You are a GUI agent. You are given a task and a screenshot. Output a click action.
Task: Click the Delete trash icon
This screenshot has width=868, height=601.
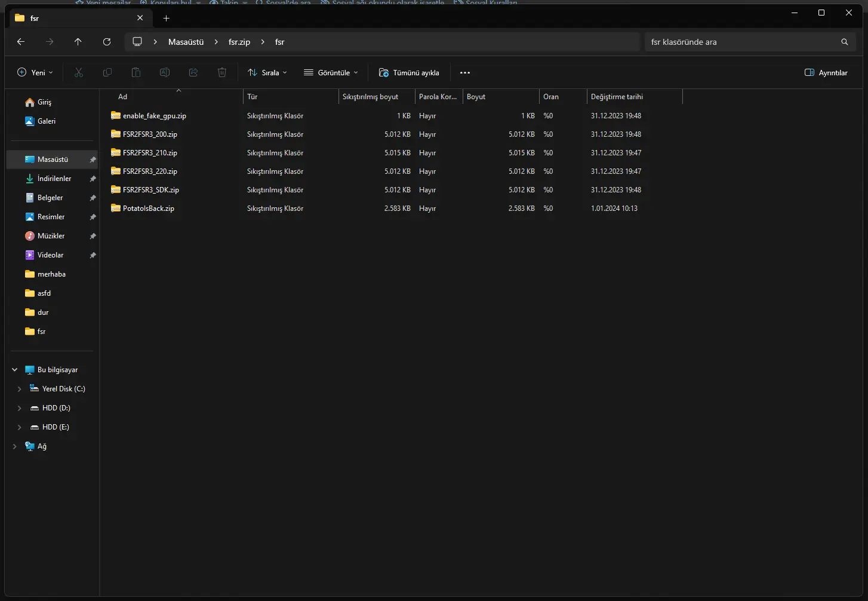pos(222,72)
